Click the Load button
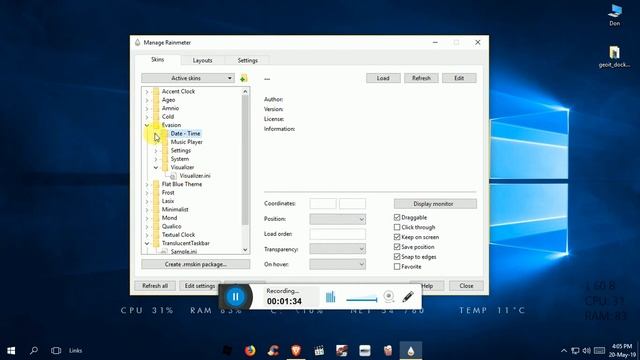Viewport: 640px width, 360px height. [x=383, y=78]
